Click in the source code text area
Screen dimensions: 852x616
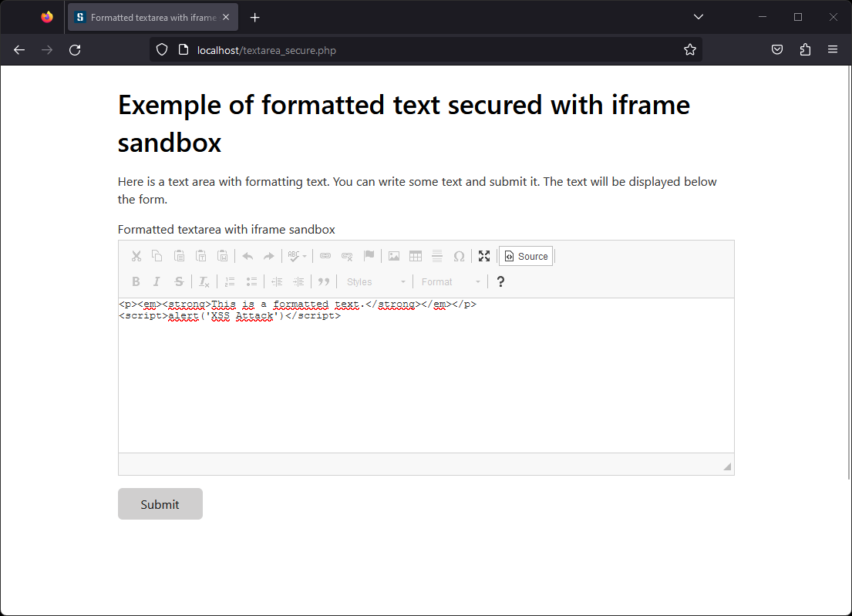tap(426, 378)
